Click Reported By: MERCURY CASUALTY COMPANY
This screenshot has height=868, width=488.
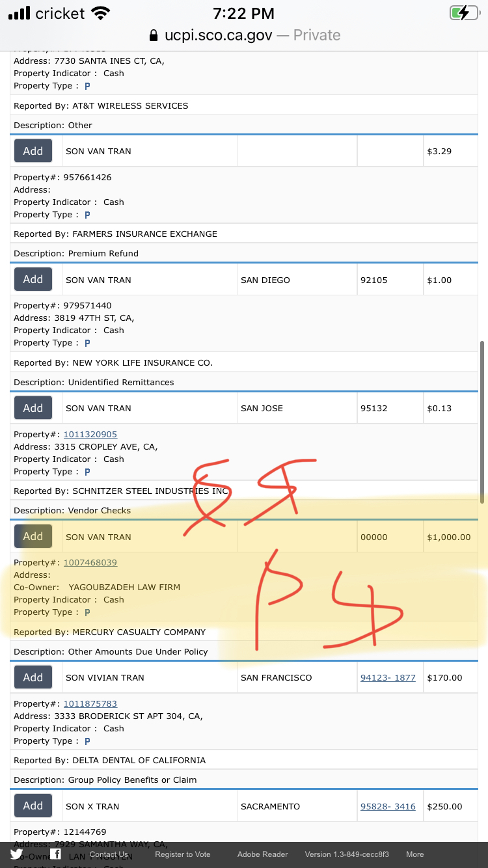[109, 632]
